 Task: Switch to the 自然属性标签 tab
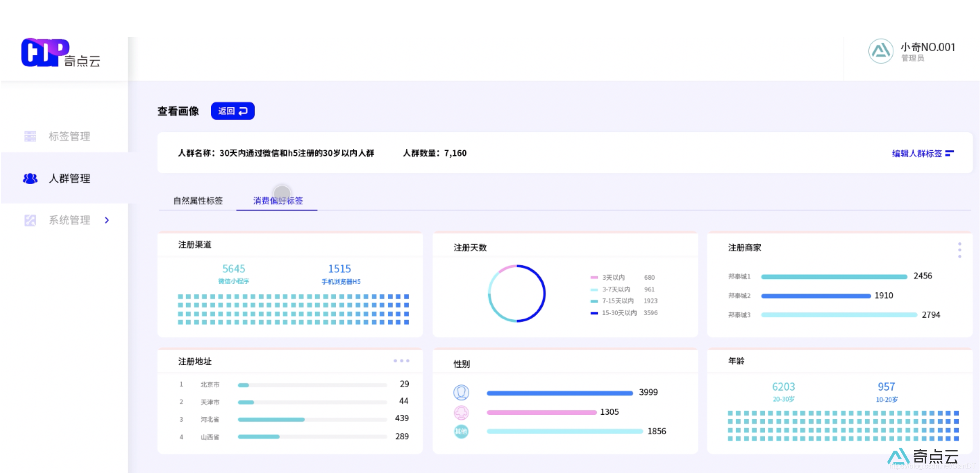tap(198, 201)
